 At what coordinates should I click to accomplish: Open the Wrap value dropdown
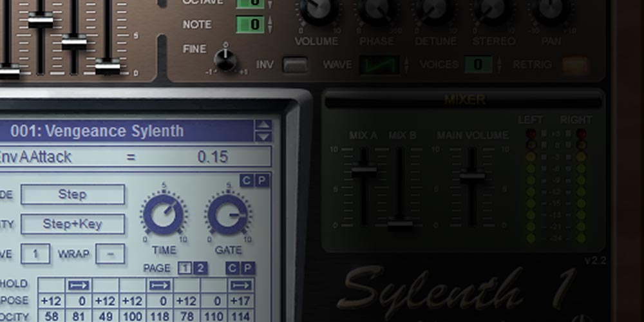[x=110, y=254]
